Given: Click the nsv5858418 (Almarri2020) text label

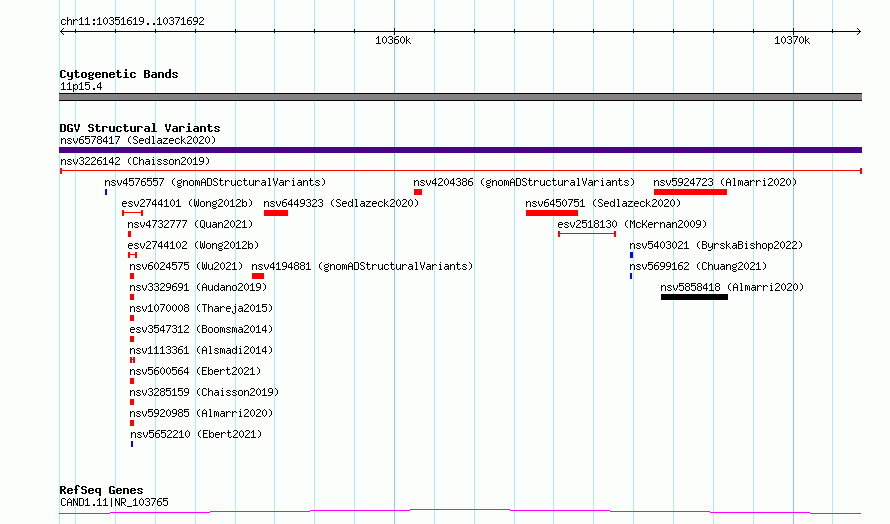Looking at the screenshot, I should coord(732,287).
